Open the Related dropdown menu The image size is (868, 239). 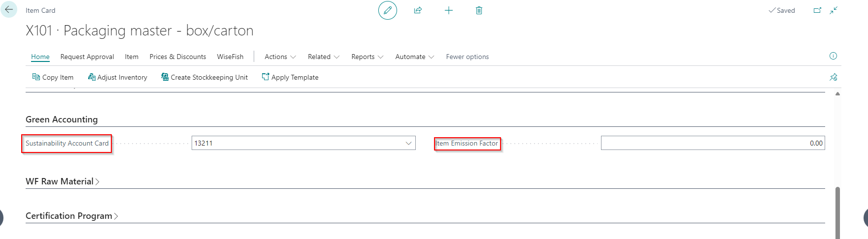(x=323, y=57)
